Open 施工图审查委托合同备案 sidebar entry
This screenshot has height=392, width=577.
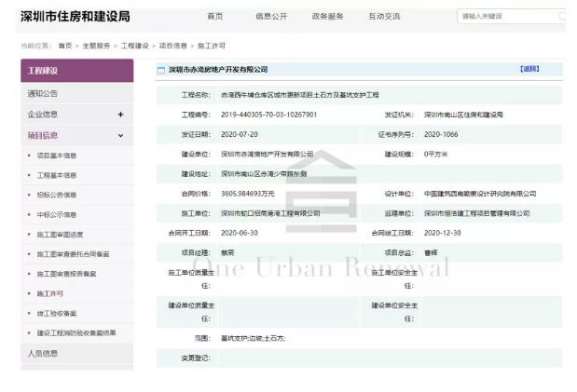pyautogui.click(x=73, y=254)
